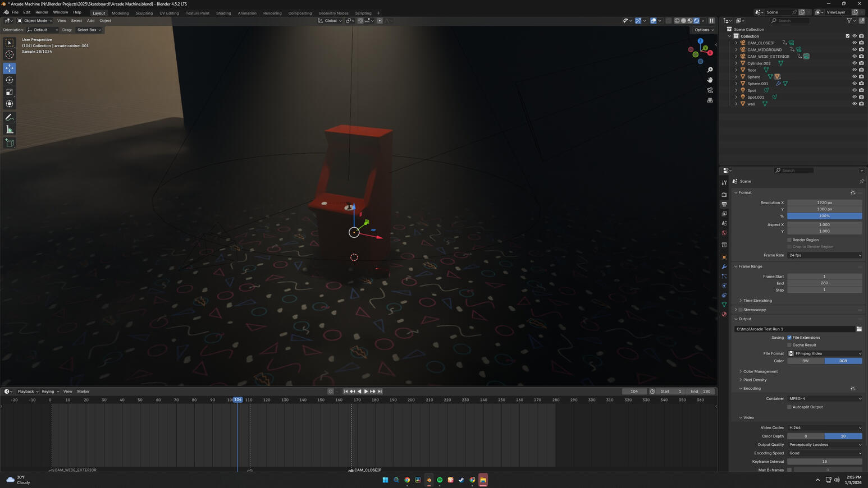
Task: Click the Resolution percentage 100% slider
Action: [825, 216]
